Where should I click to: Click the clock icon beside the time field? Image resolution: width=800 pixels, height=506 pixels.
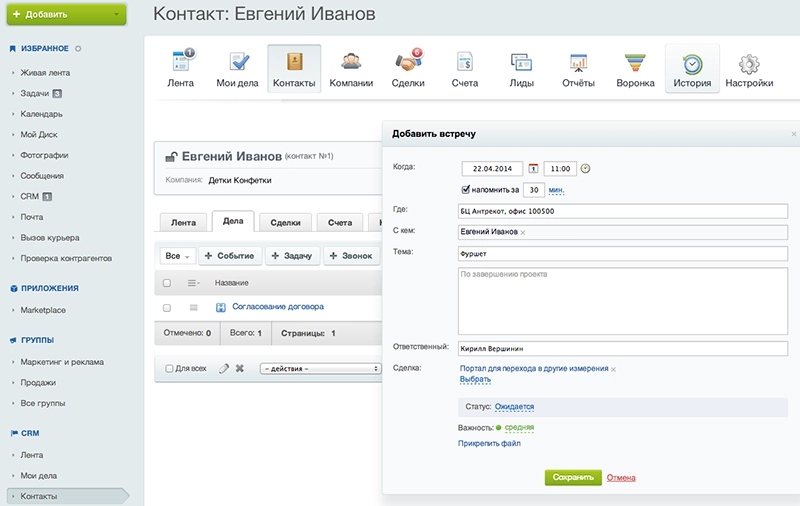tap(585, 169)
